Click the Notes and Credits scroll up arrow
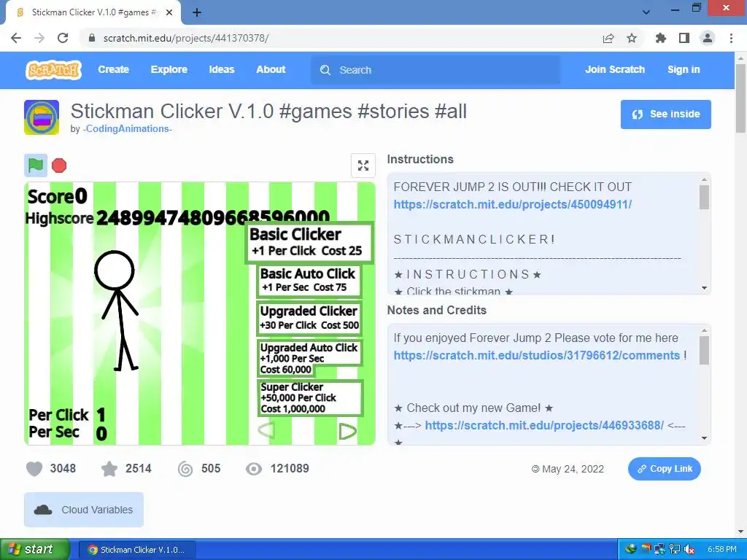 click(x=704, y=330)
